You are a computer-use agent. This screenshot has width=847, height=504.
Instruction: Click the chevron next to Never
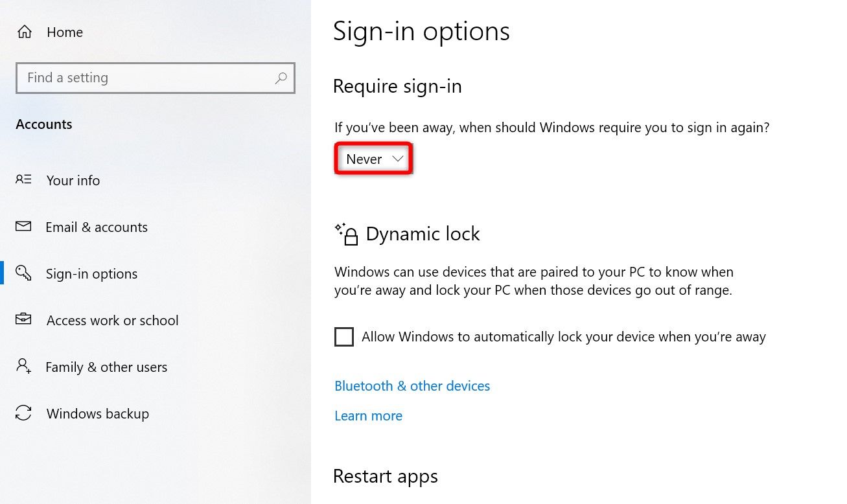point(397,158)
